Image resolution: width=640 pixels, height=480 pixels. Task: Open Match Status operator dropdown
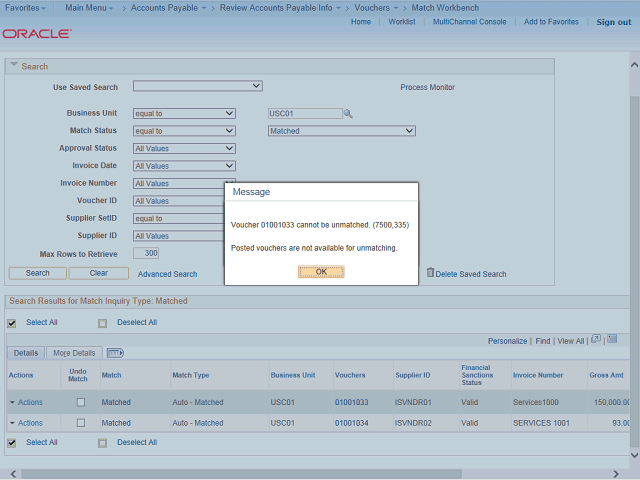(184, 131)
